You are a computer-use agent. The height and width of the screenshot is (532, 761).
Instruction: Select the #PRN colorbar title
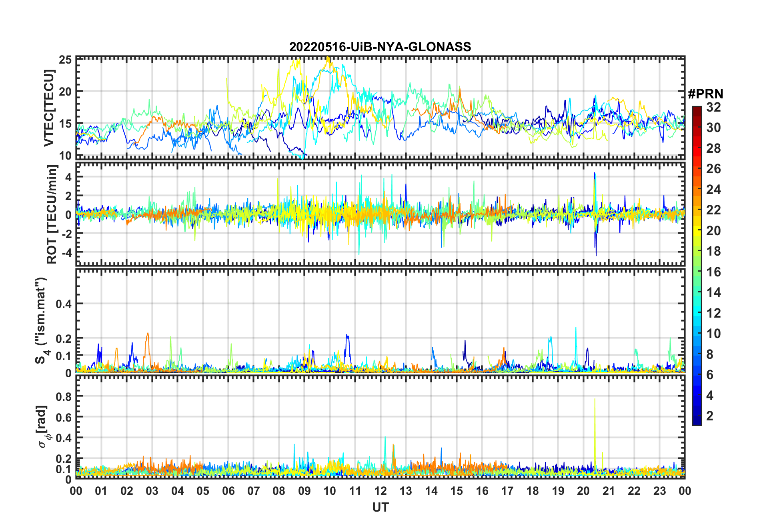706,94
